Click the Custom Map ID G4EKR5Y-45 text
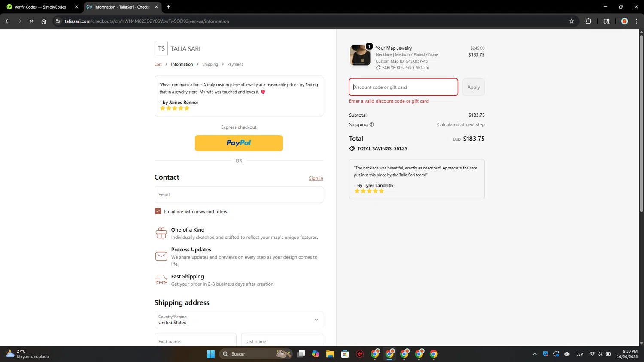The width and height of the screenshot is (644, 362). pyautogui.click(x=401, y=61)
